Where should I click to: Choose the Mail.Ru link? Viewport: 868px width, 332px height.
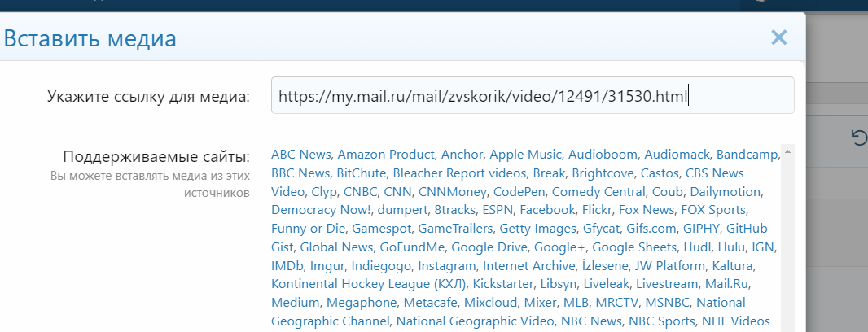click(x=727, y=284)
